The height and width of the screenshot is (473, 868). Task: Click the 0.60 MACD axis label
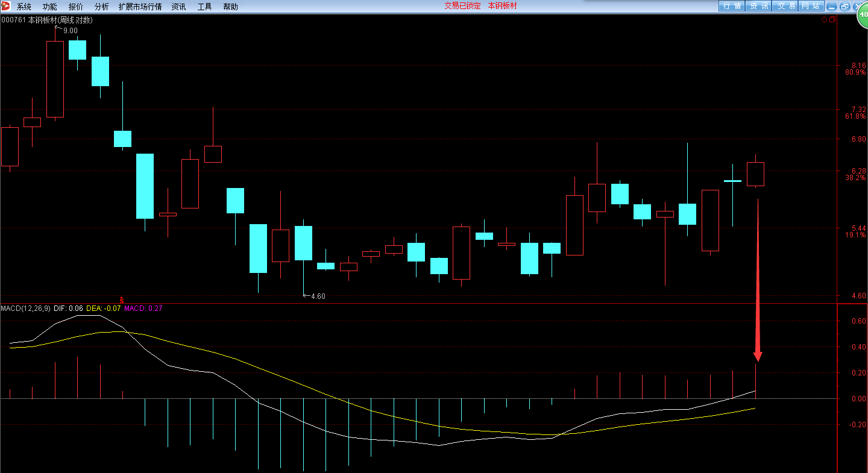point(858,321)
